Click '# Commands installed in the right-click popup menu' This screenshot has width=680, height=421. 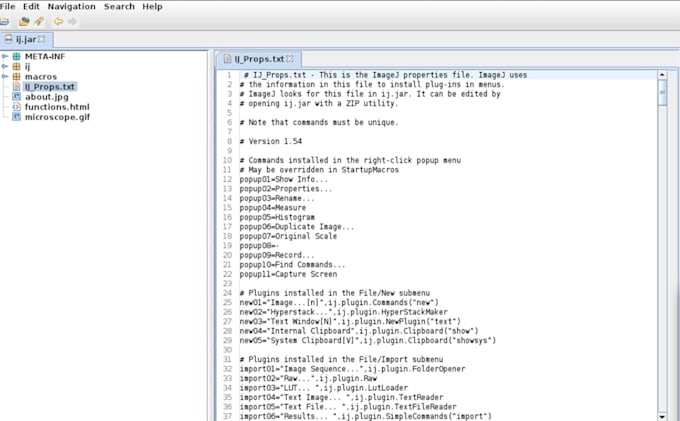point(350,160)
